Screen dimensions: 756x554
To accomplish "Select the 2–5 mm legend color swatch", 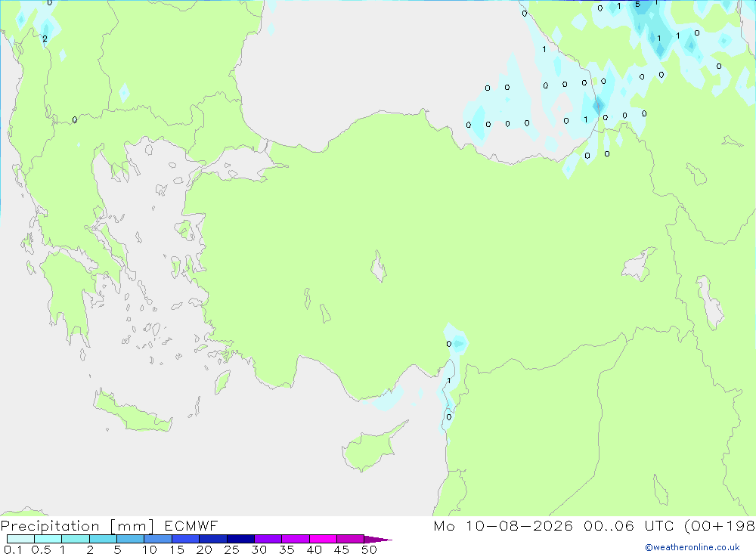I will click(x=103, y=539).
